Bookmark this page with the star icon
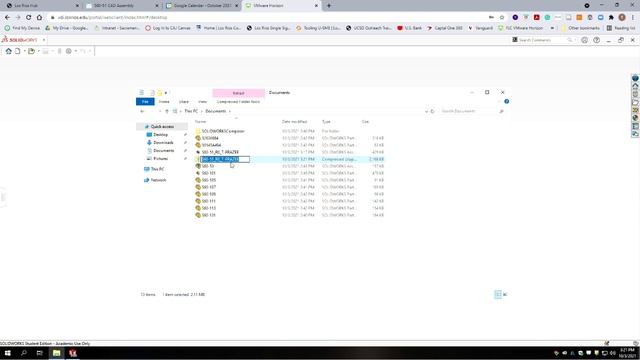 (502, 18)
